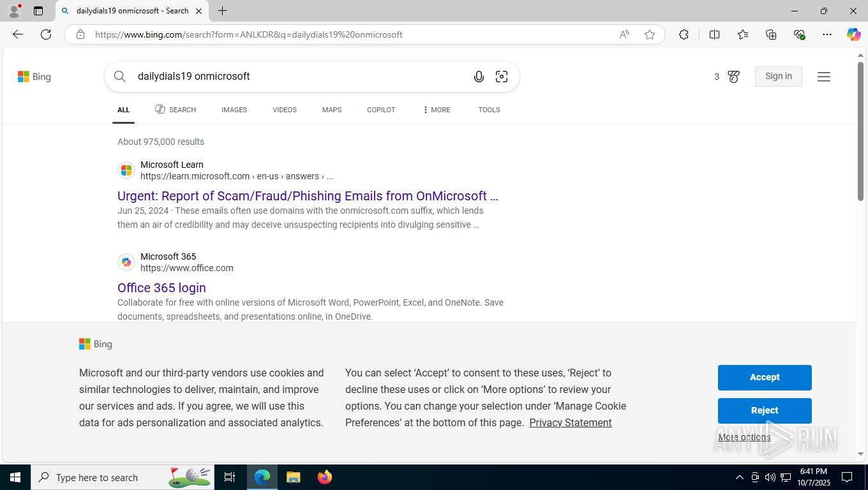Viewport: 868px width, 490px height.
Task: Add this page to favorites
Action: point(650,34)
